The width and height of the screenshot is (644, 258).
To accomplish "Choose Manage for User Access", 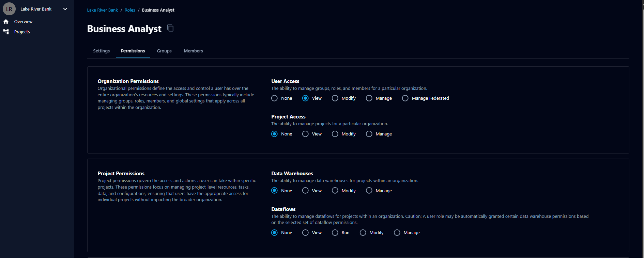I will coord(369,98).
